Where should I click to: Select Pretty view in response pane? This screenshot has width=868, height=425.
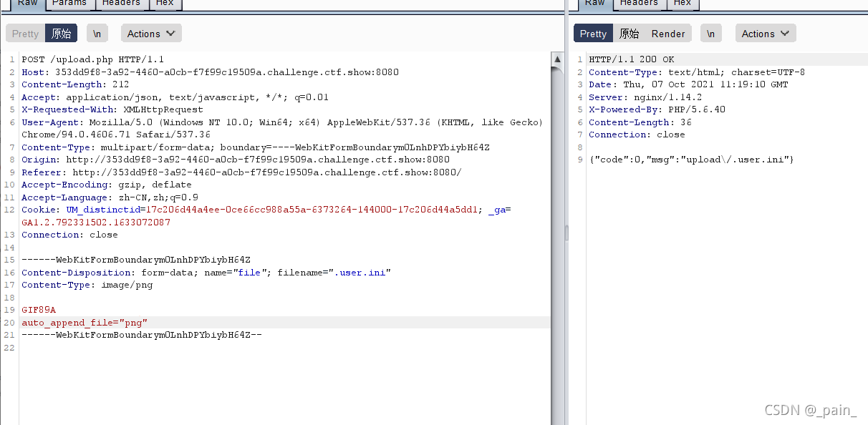(x=593, y=34)
